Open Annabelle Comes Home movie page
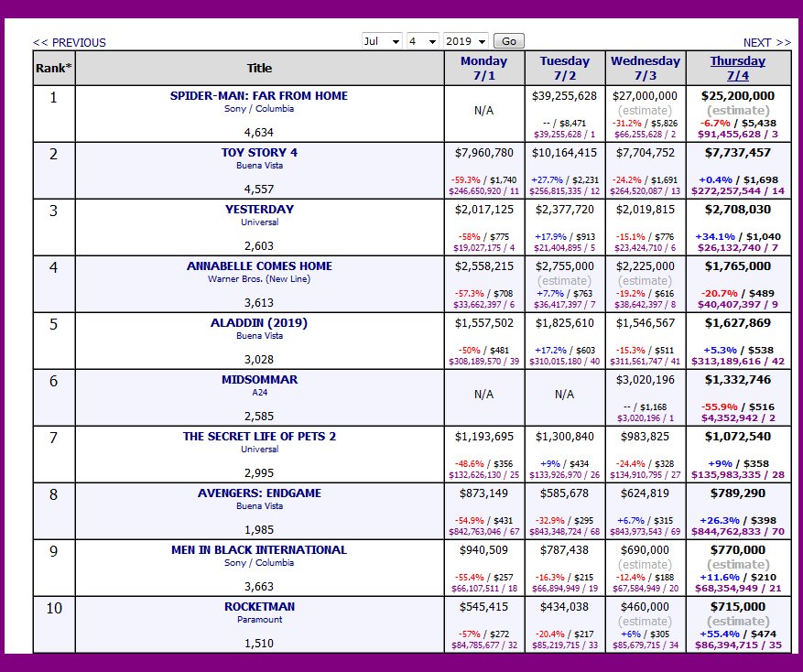803x672 pixels. pyautogui.click(x=259, y=266)
